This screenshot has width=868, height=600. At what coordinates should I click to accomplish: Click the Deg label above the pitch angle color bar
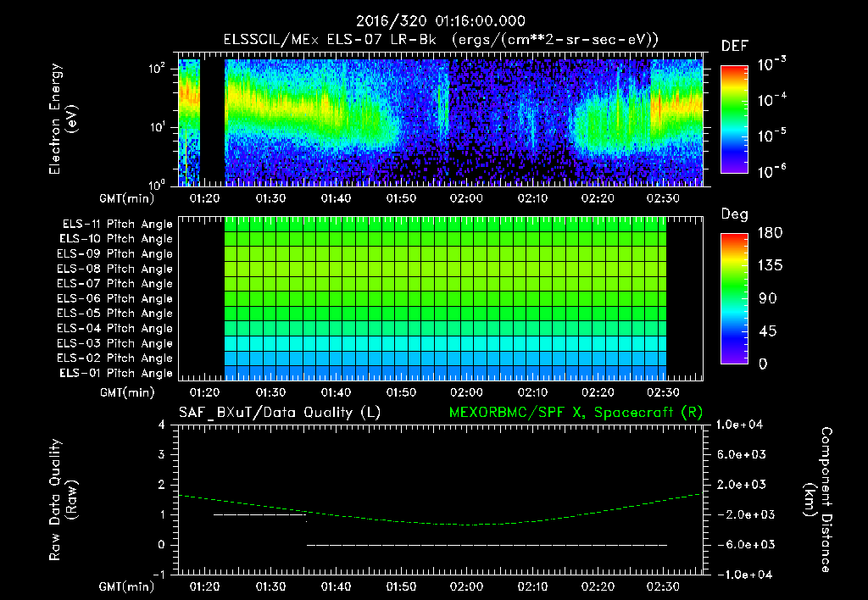click(735, 214)
